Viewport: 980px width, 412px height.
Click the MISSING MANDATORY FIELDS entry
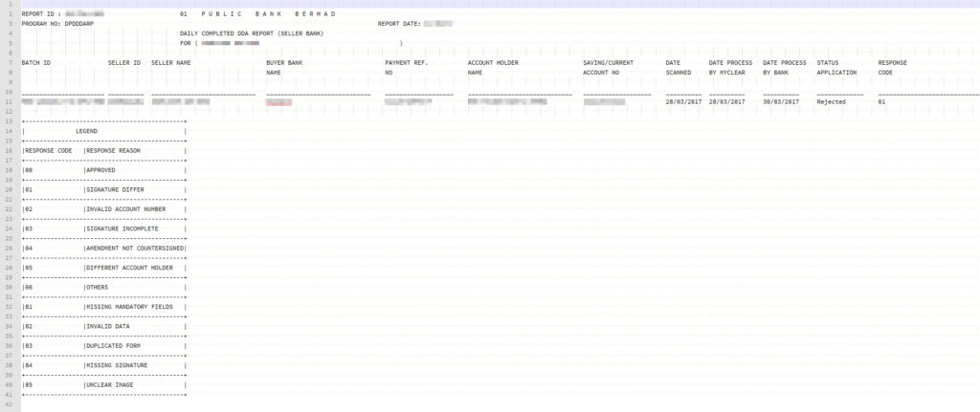[129, 307]
